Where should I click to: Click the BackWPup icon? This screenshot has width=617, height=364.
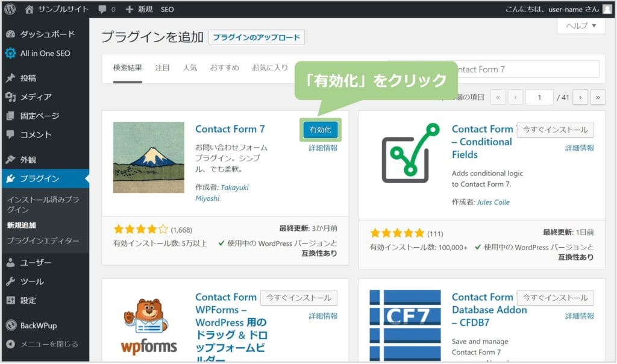tap(11, 325)
